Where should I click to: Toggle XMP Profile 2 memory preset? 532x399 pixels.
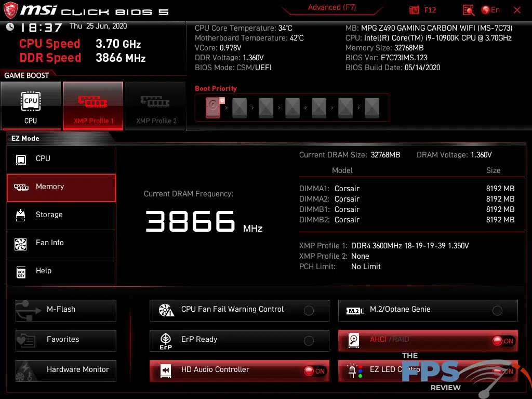pos(156,105)
